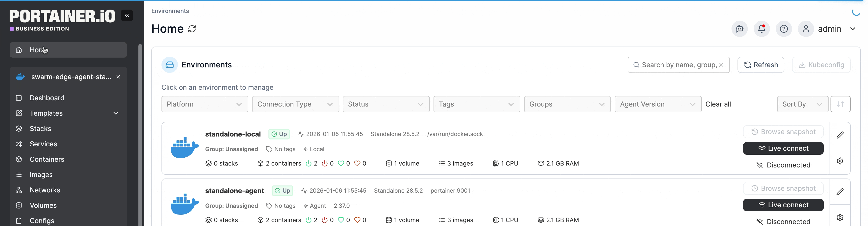This screenshot has width=868, height=226.
Task: Open the Groups filter dropdown
Action: [567, 104]
